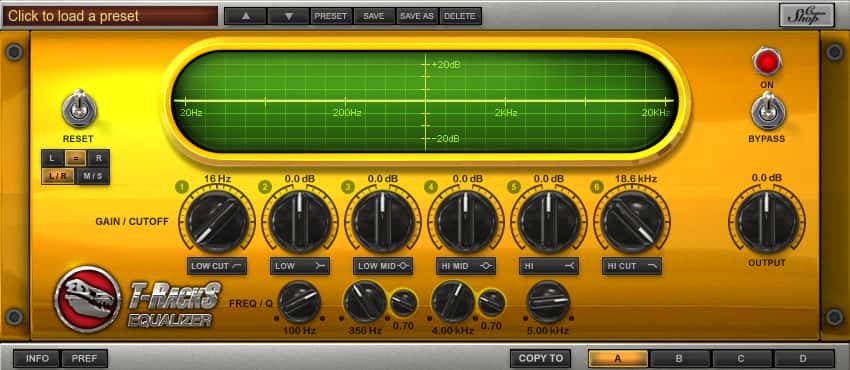Open the LOW MID filter type selector
Viewport: 850px width, 370px height.
click(383, 266)
